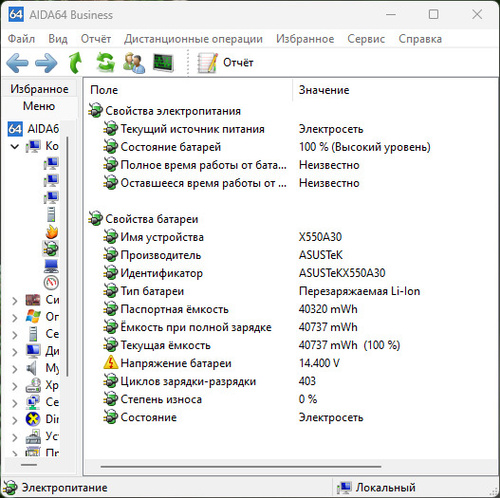The width and height of the screenshot is (500, 498).
Task: Select the gauge sensor icon in tree
Action: click(51, 283)
